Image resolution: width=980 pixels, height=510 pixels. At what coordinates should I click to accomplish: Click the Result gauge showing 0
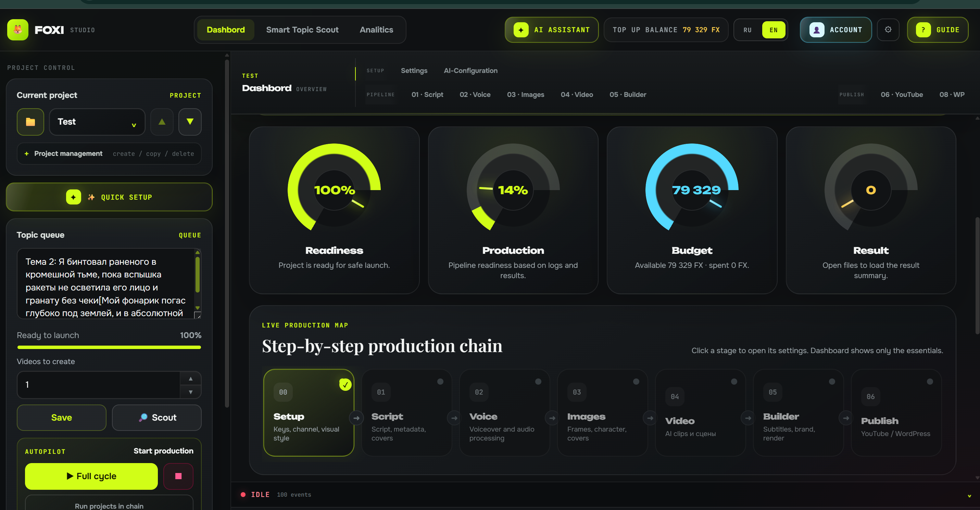pyautogui.click(x=871, y=189)
